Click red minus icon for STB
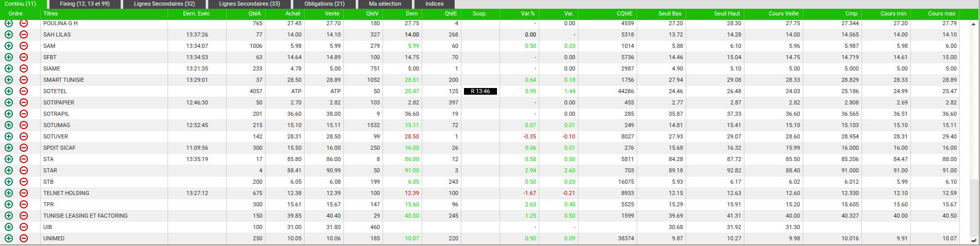The height and width of the screenshot is (246, 980). pyautogui.click(x=24, y=182)
